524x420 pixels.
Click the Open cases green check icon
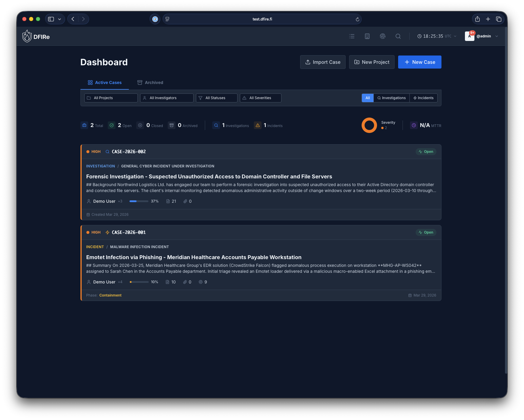tap(112, 125)
